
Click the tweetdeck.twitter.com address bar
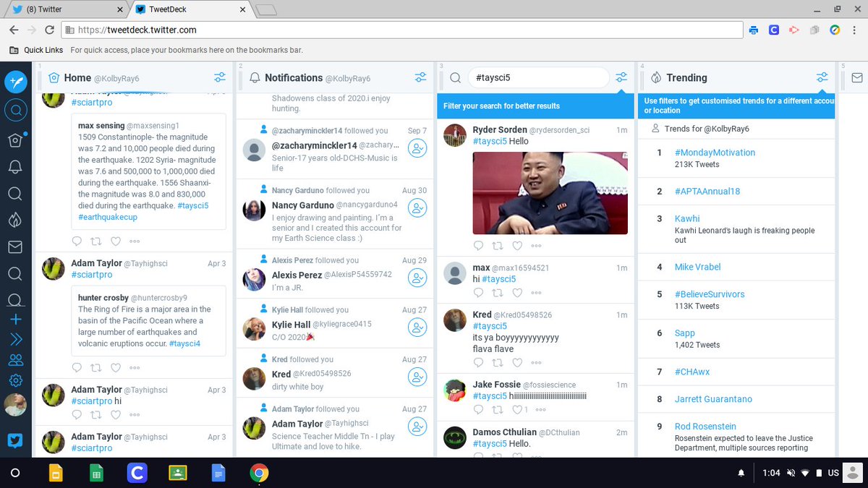pyautogui.click(x=402, y=30)
